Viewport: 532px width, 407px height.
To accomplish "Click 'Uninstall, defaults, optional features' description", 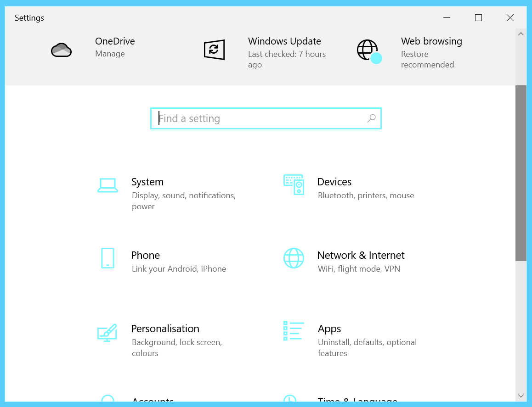I will coord(367,348).
